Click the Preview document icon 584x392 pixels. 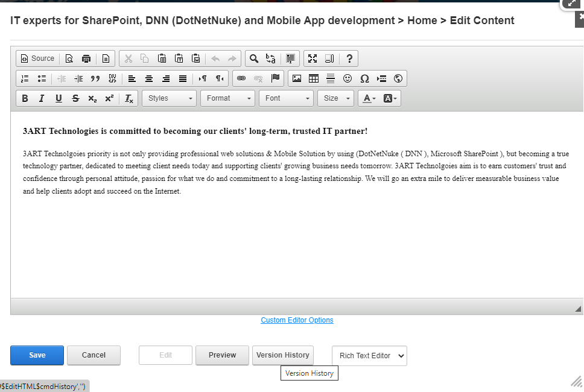[x=69, y=58]
